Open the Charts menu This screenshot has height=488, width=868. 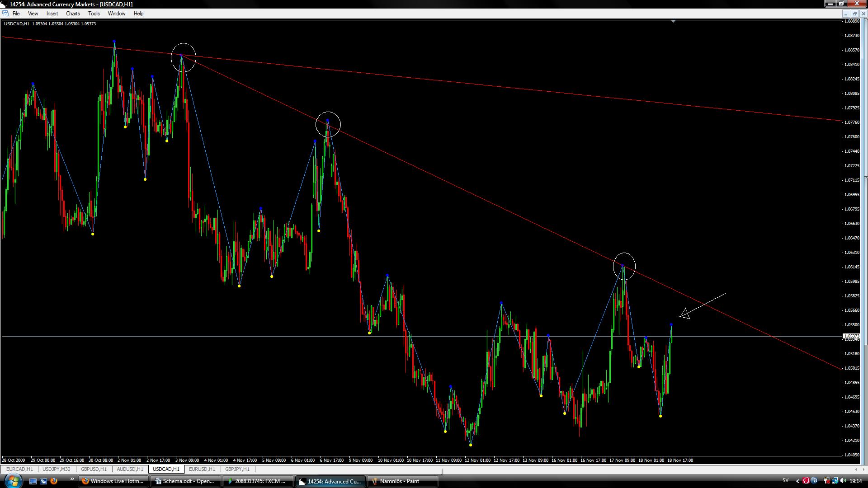tap(72, 14)
